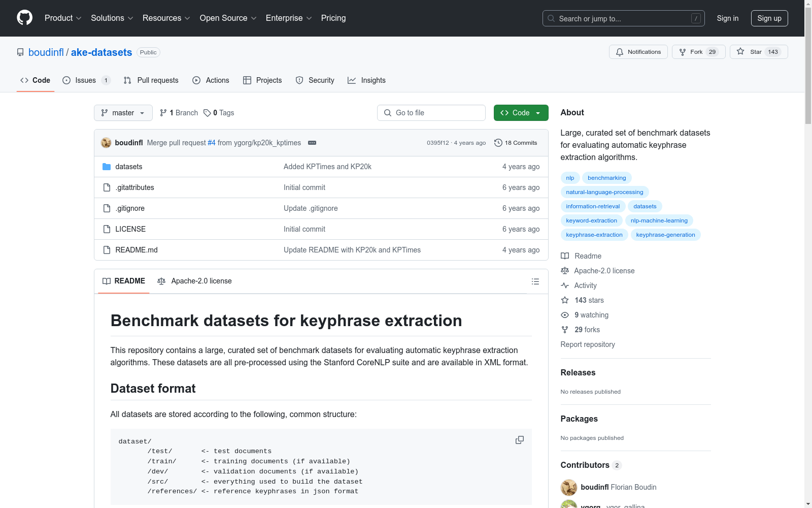The image size is (812, 508).
Task: Click the Sign in link
Action: pos(728,18)
